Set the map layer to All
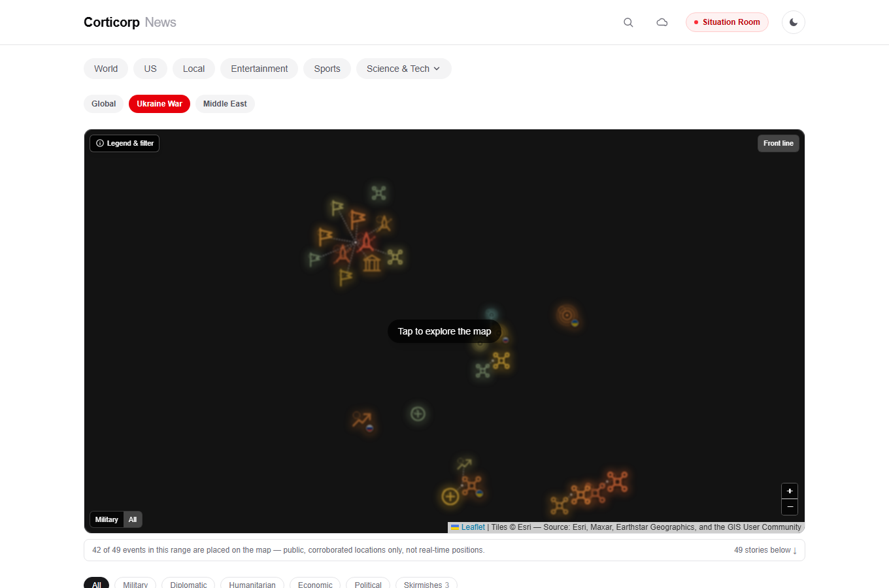This screenshot has height=588, width=889. click(133, 519)
